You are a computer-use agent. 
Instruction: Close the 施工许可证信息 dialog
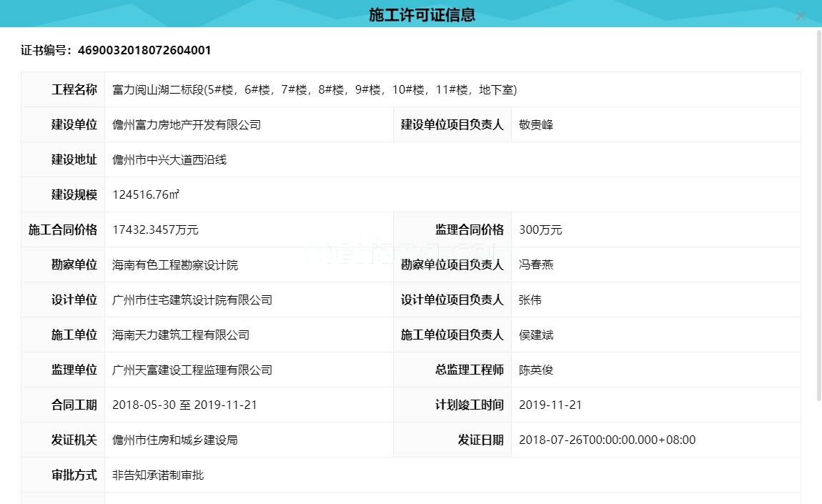801,16
